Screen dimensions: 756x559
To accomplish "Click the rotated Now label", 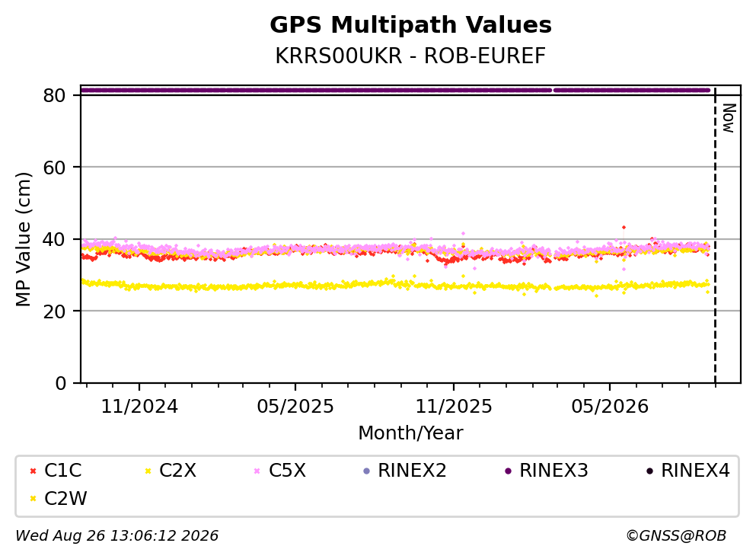I will tap(729, 118).
